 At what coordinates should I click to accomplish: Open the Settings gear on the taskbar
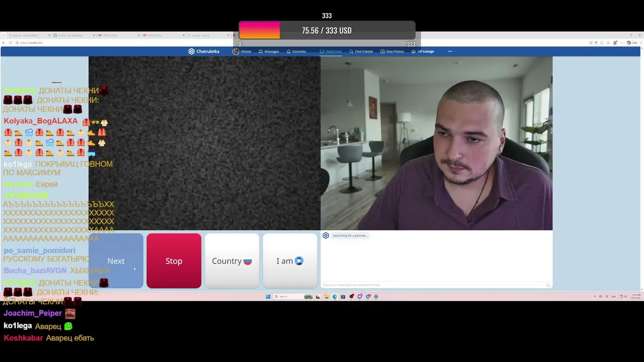pos(376,297)
